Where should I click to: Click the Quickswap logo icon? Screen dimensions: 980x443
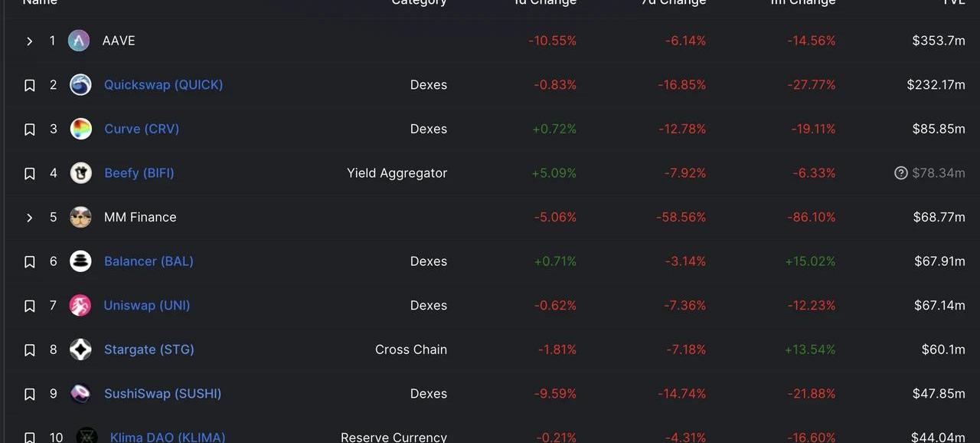click(x=80, y=85)
